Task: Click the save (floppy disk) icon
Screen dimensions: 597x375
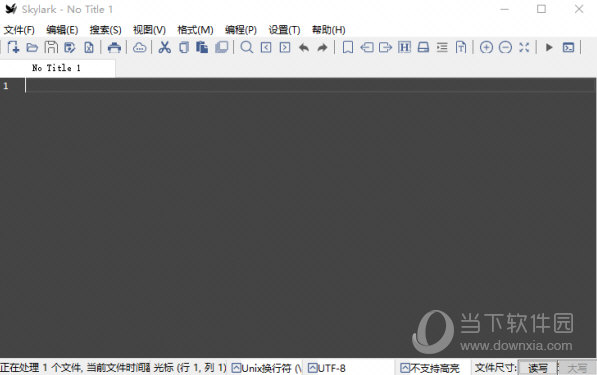Action: 51,47
